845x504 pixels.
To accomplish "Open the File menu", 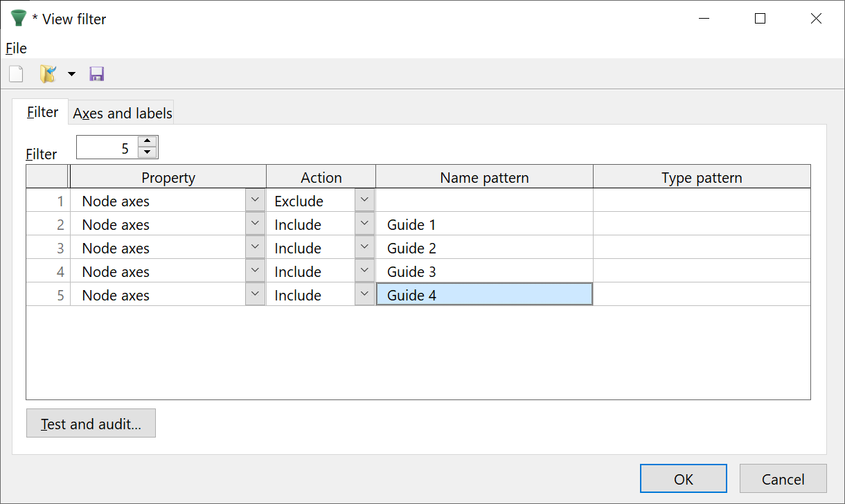I will click(x=16, y=48).
